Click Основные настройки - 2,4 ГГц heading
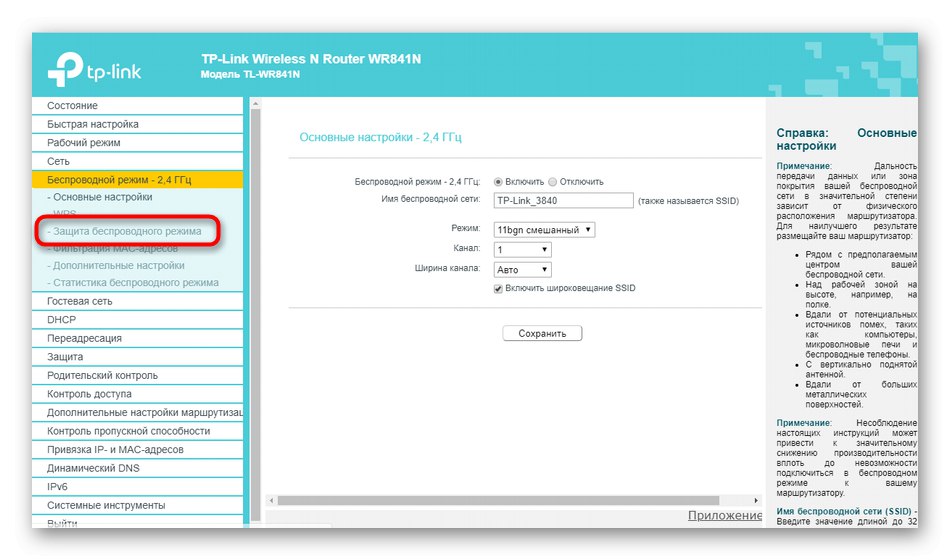Image resolution: width=950 pixels, height=560 pixels. click(x=380, y=138)
